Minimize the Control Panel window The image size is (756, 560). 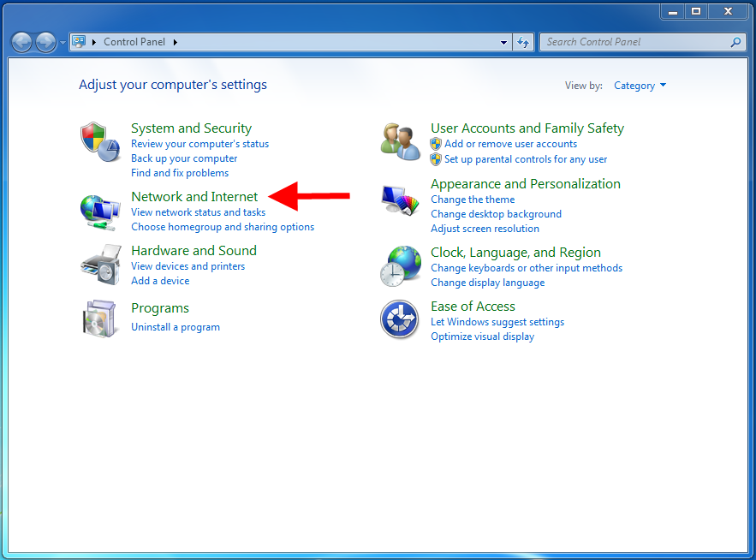tap(673, 12)
